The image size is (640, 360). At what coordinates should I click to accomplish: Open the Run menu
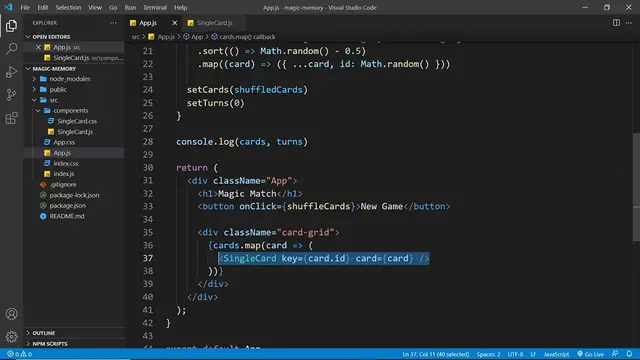click(130, 7)
